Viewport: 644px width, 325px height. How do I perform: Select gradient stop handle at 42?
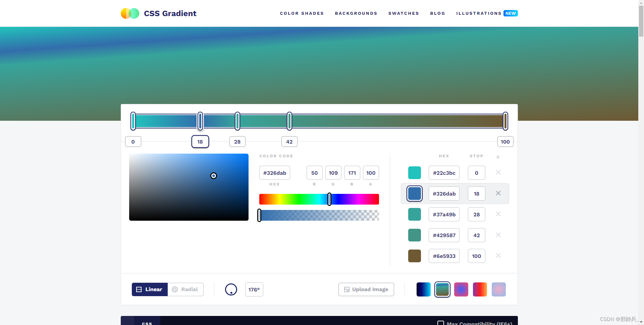[289, 121]
